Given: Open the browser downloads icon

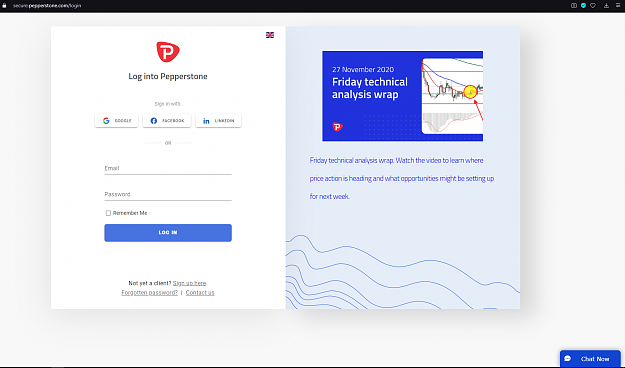Looking at the screenshot, I should (x=606, y=6).
